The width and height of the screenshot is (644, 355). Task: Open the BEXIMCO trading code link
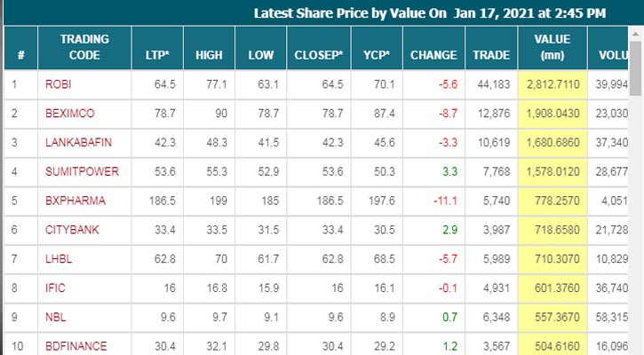(x=68, y=114)
